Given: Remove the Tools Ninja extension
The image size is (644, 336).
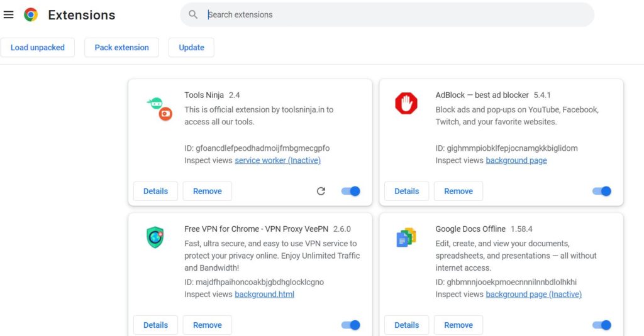Looking at the screenshot, I should (x=207, y=191).
